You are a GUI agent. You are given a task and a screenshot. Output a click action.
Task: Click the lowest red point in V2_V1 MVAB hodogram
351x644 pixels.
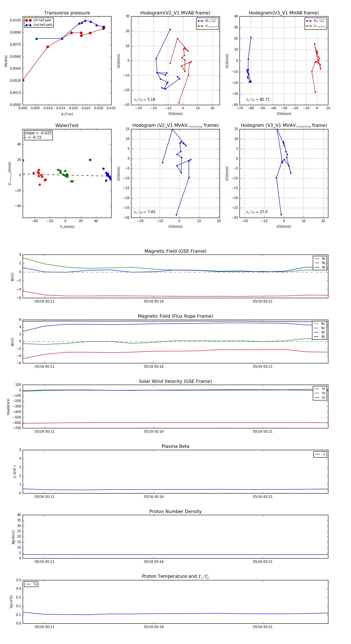coord(179,103)
